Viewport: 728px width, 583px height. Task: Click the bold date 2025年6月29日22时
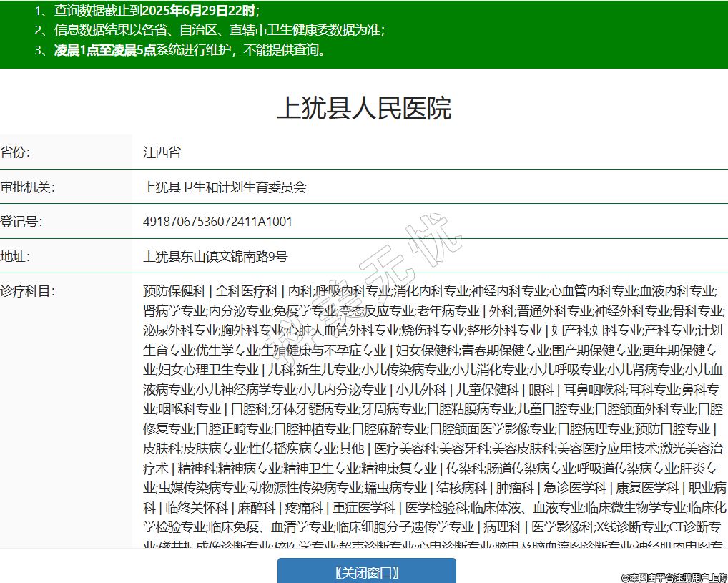pyautogui.click(x=199, y=11)
